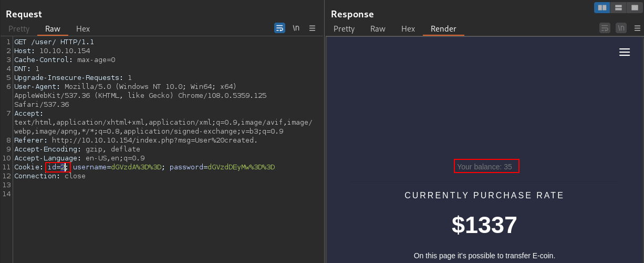Toggle word wrap in Request panel
The width and height of the screenshot is (644, 263).
280,28
